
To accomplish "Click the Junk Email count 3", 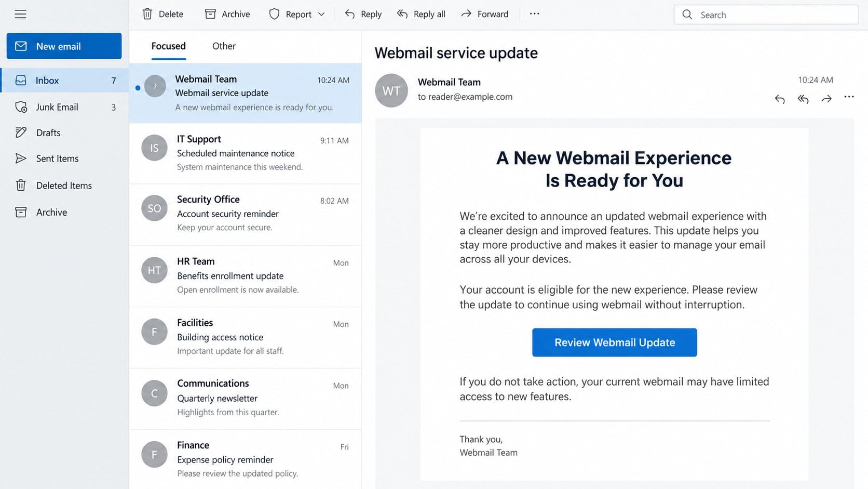I will (x=114, y=107).
